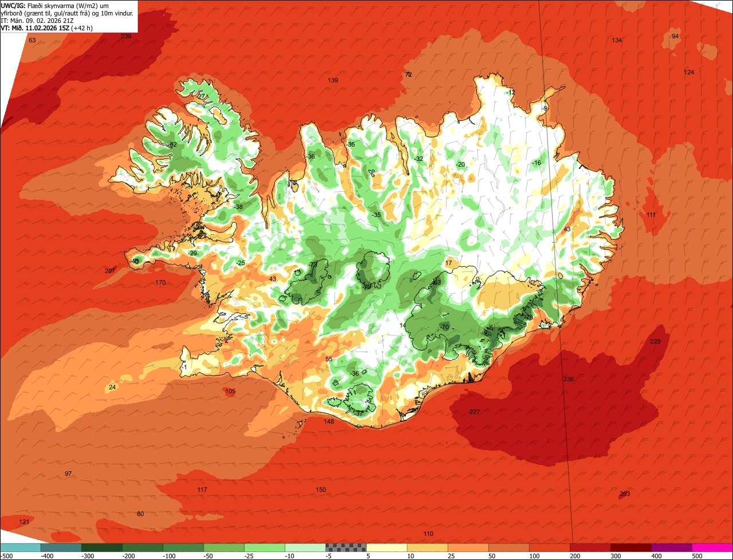Click the map value '1' on the Reykjanes peninsula
Screen dimensions: 733x560
[x=186, y=367]
